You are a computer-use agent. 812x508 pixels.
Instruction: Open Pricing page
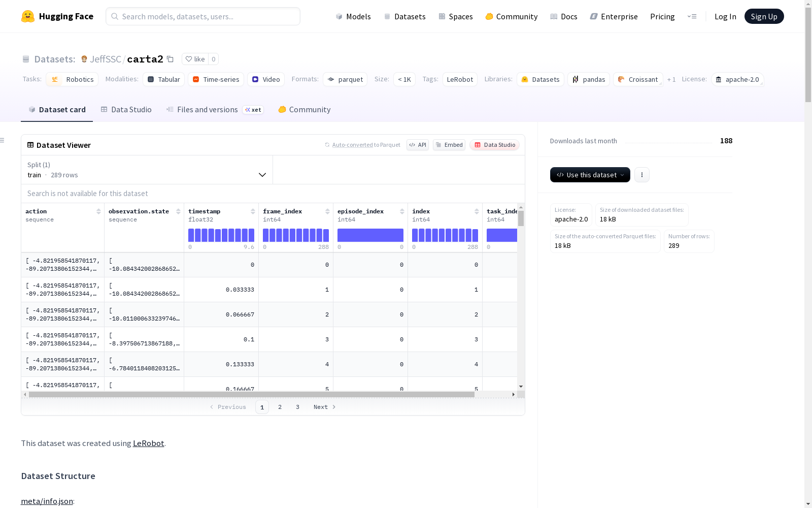(x=662, y=16)
